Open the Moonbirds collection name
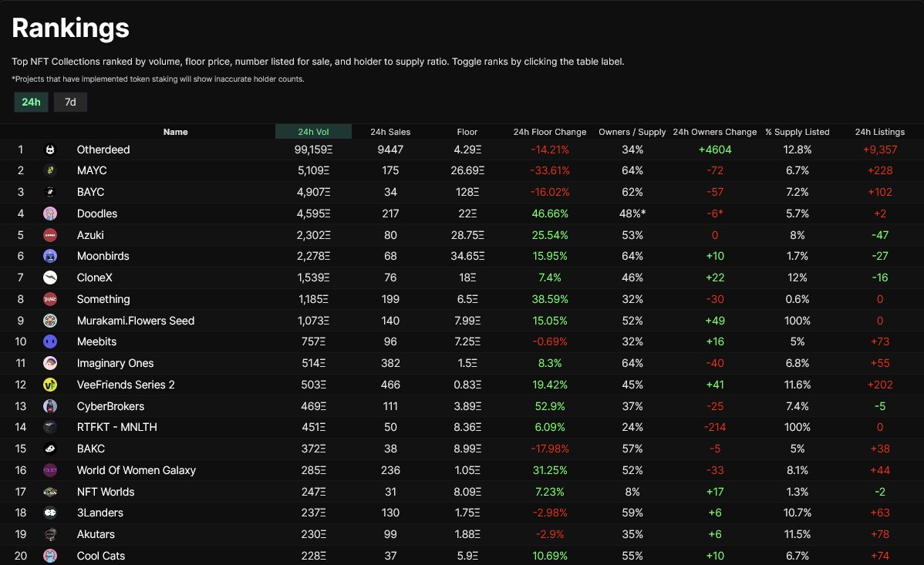 pos(103,256)
